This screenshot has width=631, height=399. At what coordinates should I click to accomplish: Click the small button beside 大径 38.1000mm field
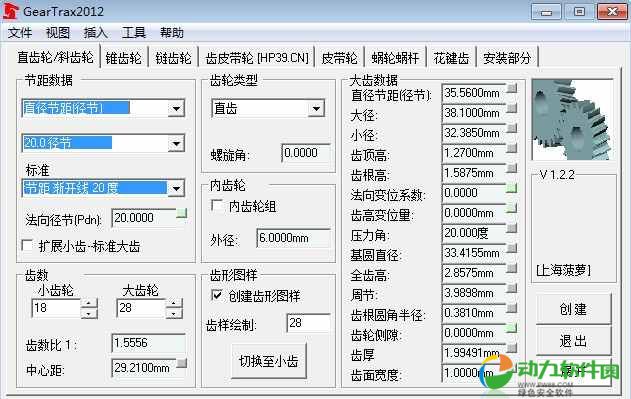[x=511, y=109]
